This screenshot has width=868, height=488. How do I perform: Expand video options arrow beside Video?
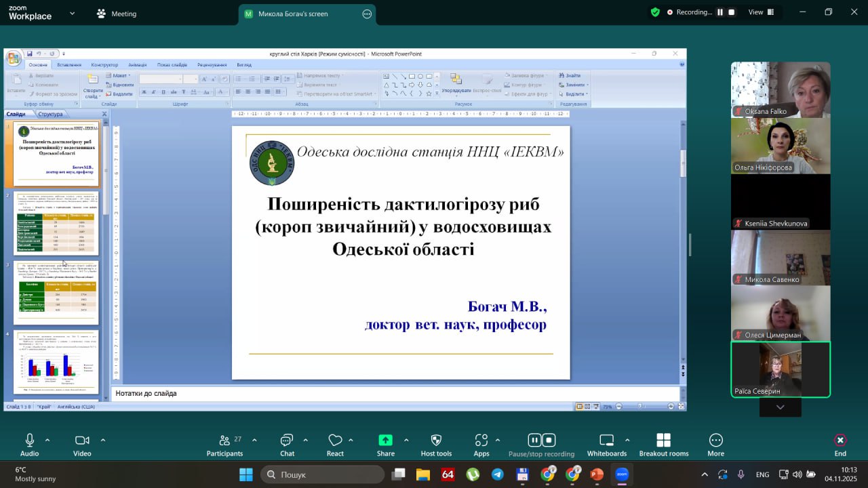tap(103, 440)
